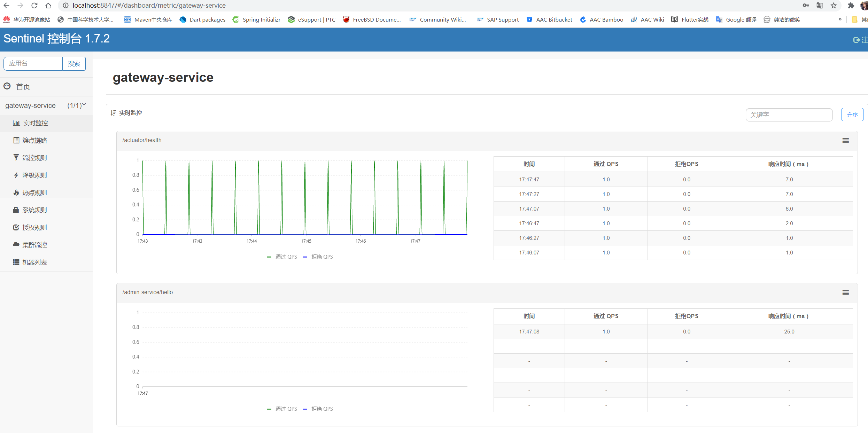Click the list icon next to 簇点链路
Image resolution: width=868 pixels, height=433 pixels.
pyautogui.click(x=16, y=140)
